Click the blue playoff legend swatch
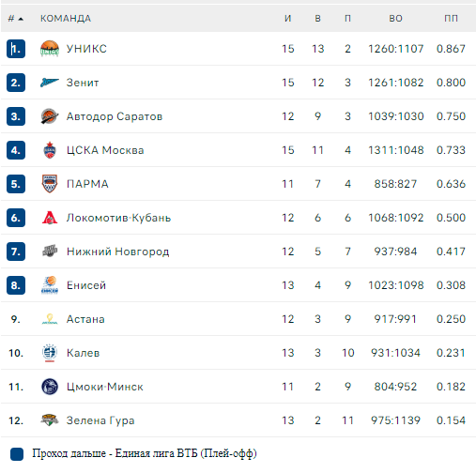The height and width of the screenshot is (473, 476). click(x=17, y=454)
